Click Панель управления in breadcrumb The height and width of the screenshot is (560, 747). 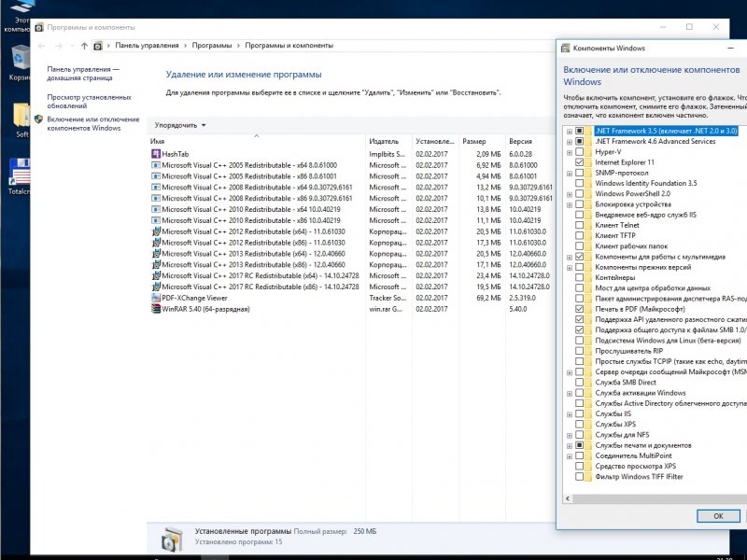point(147,46)
